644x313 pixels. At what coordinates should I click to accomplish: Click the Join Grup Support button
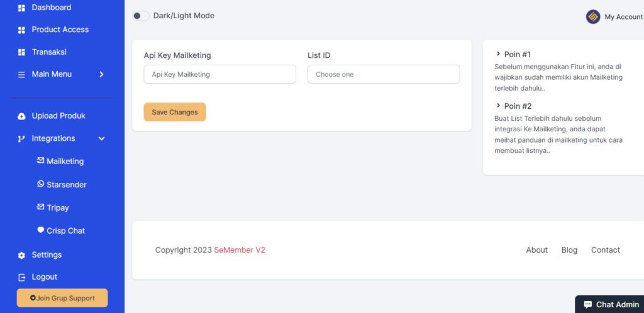62,298
